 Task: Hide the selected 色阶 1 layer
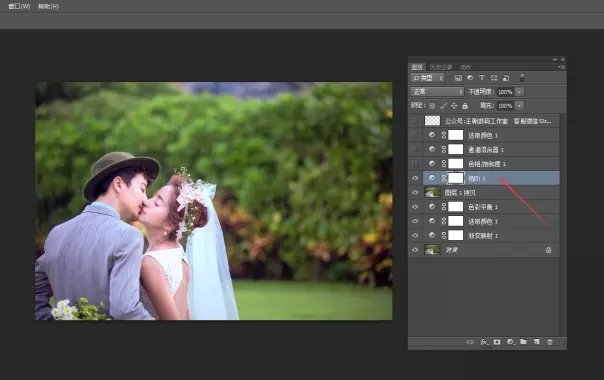coord(415,178)
